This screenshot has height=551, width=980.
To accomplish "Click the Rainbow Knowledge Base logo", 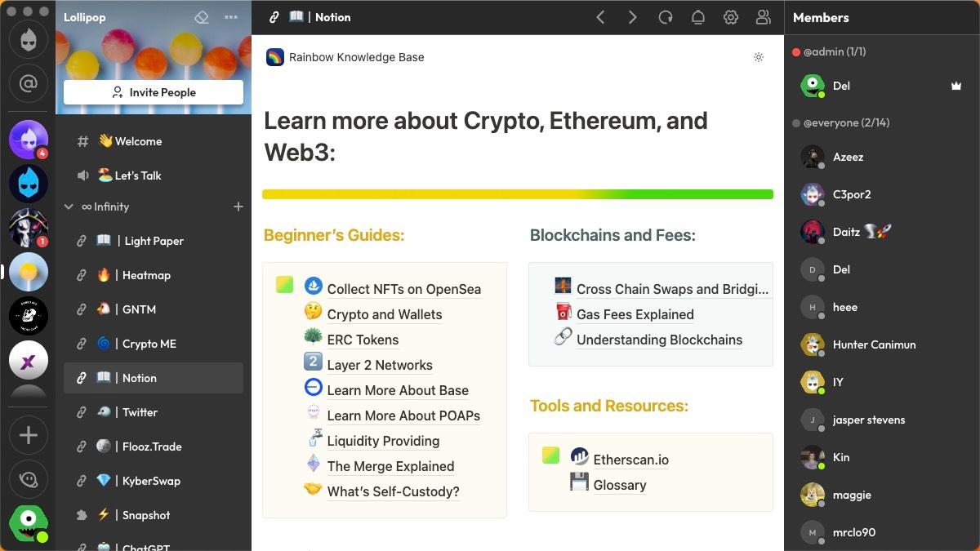I will coord(275,57).
